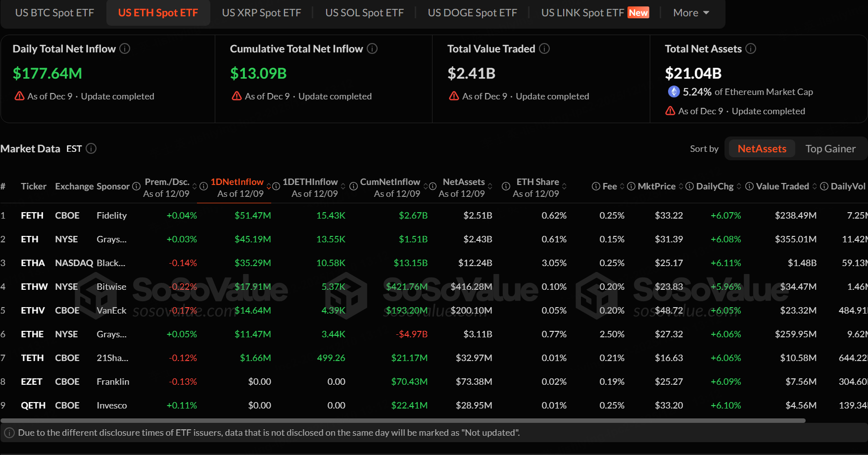Click the info icon before MktPrice column
Viewport: 868px width, 455px height.
pyautogui.click(x=631, y=186)
